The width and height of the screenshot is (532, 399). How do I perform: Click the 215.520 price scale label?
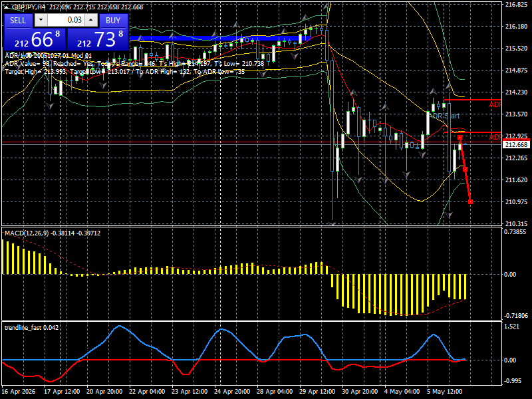(x=517, y=49)
